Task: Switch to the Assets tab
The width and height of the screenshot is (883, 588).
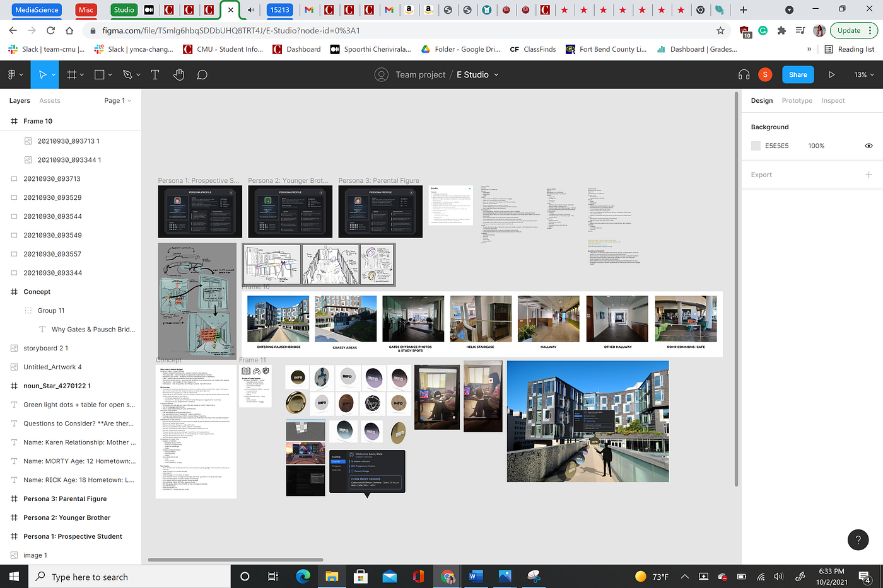Action: point(50,101)
